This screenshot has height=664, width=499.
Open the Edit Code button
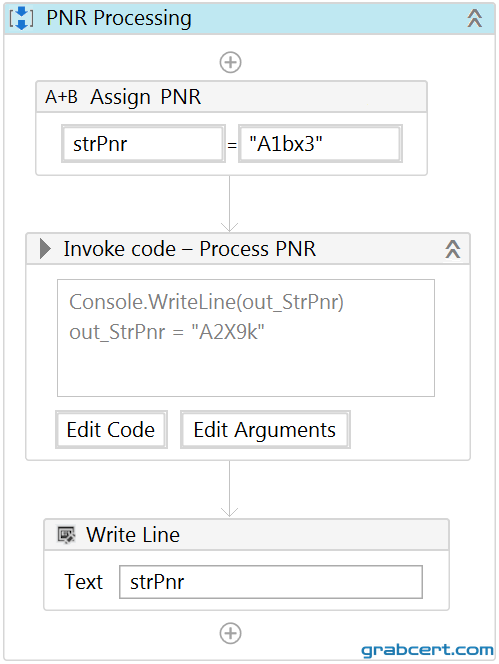(x=111, y=429)
